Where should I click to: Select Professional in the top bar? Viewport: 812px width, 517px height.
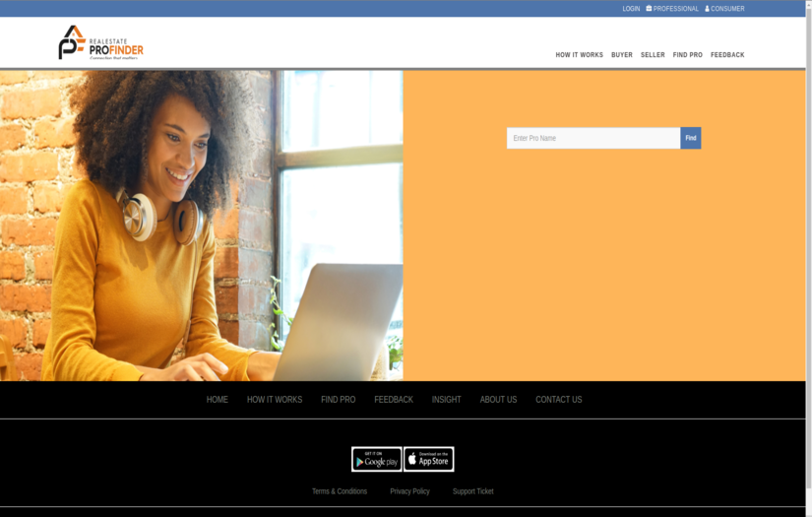(672, 9)
